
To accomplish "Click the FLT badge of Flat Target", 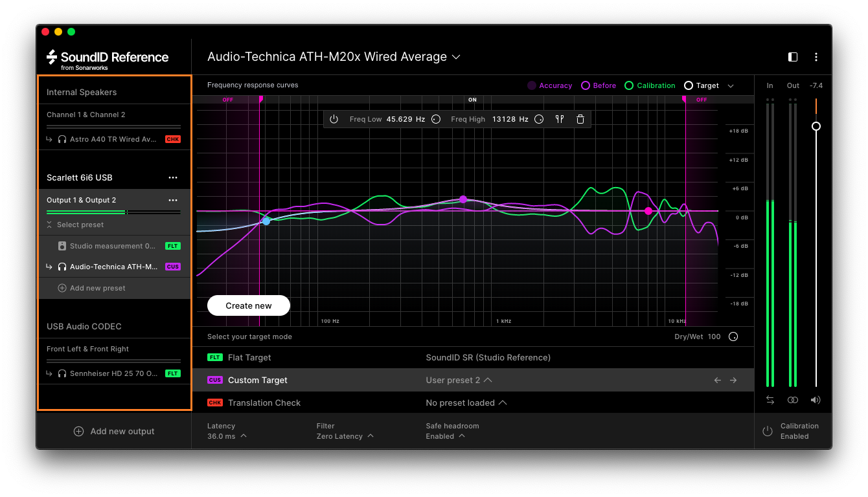I will [x=215, y=357].
